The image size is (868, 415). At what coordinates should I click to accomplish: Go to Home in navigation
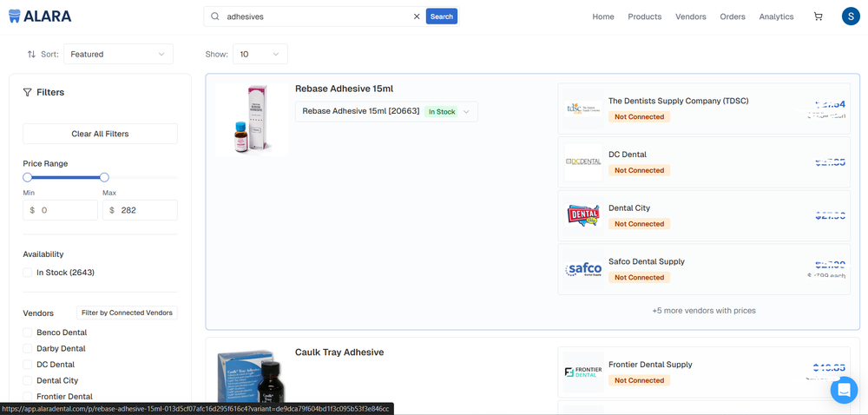[603, 16]
